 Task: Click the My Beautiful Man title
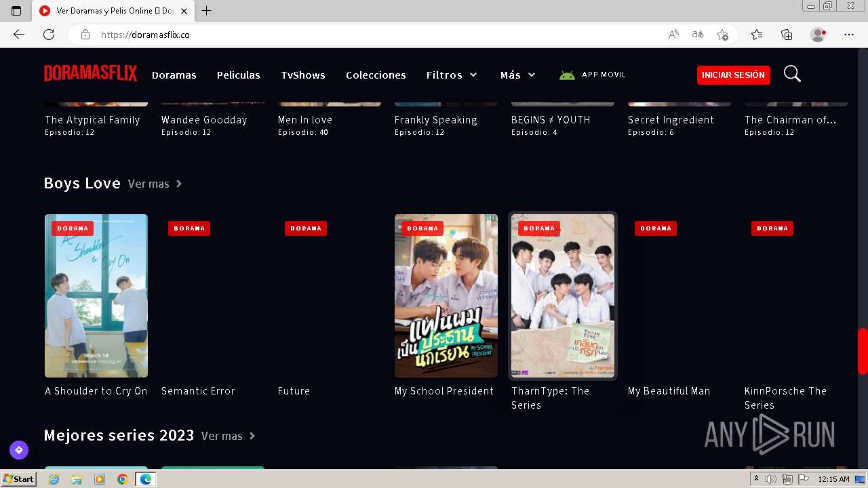click(x=669, y=391)
